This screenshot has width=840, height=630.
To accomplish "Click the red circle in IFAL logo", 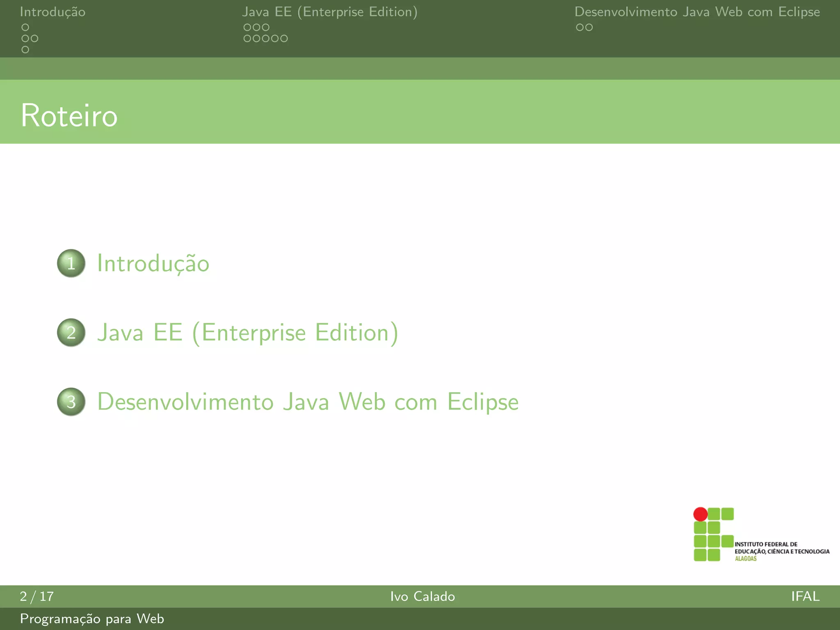I will tap(700, 514).
